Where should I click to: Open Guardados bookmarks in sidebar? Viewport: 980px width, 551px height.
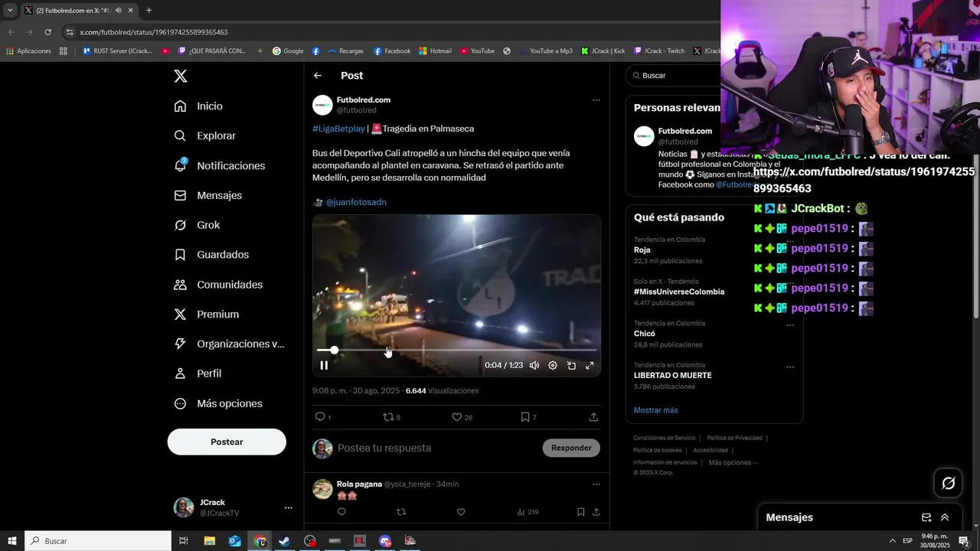click(x=211, y=255)
